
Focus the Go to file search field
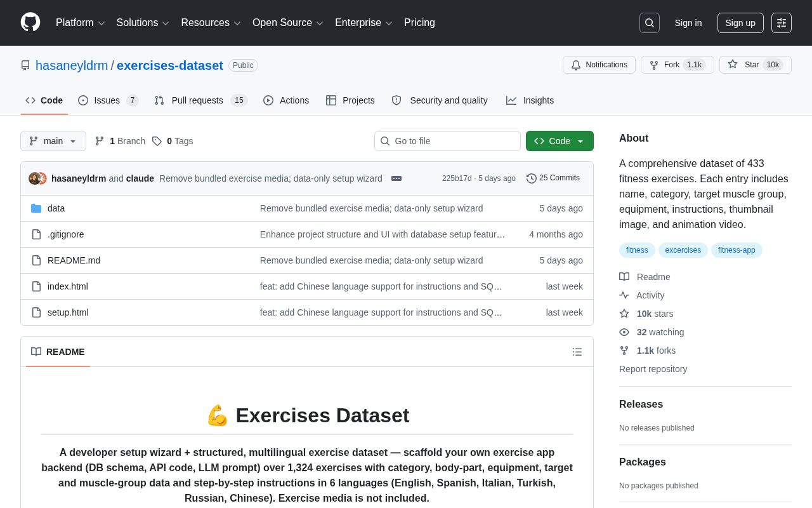[447, 141]
